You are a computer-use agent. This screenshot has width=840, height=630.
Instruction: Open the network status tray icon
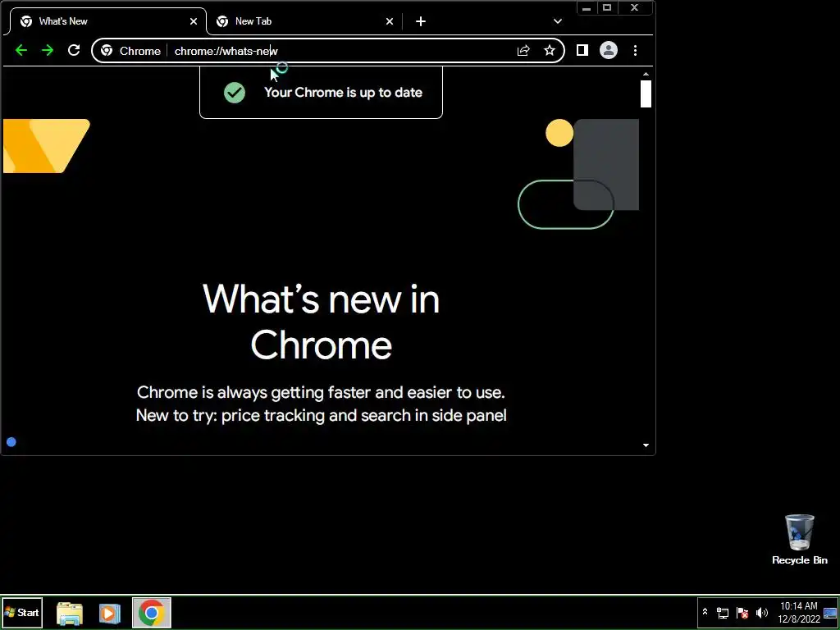pyautogui.click(x=723, y=613)
